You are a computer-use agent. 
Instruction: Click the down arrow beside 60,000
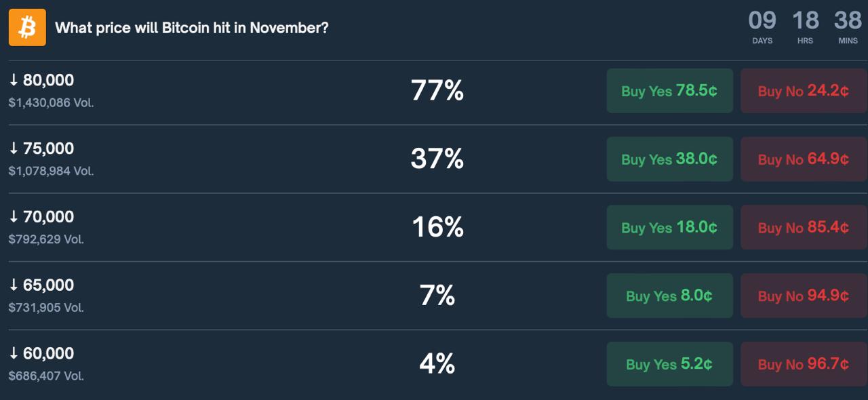[14, 353]
